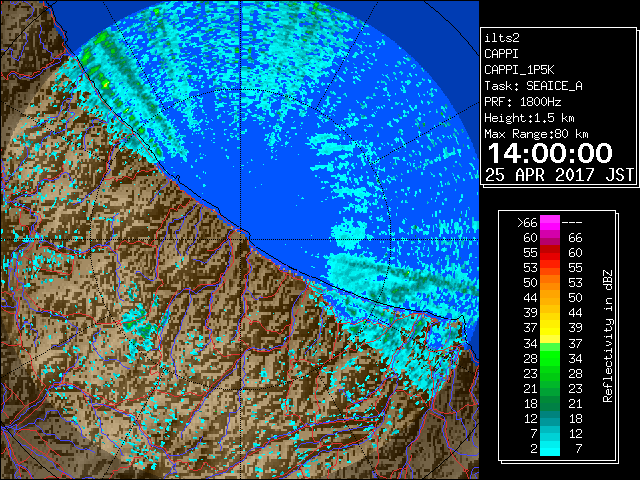Viewport: 640px width, 480px height.
Task: Click the 'Max Range:80 km' text
Action: tap(536, 134)
